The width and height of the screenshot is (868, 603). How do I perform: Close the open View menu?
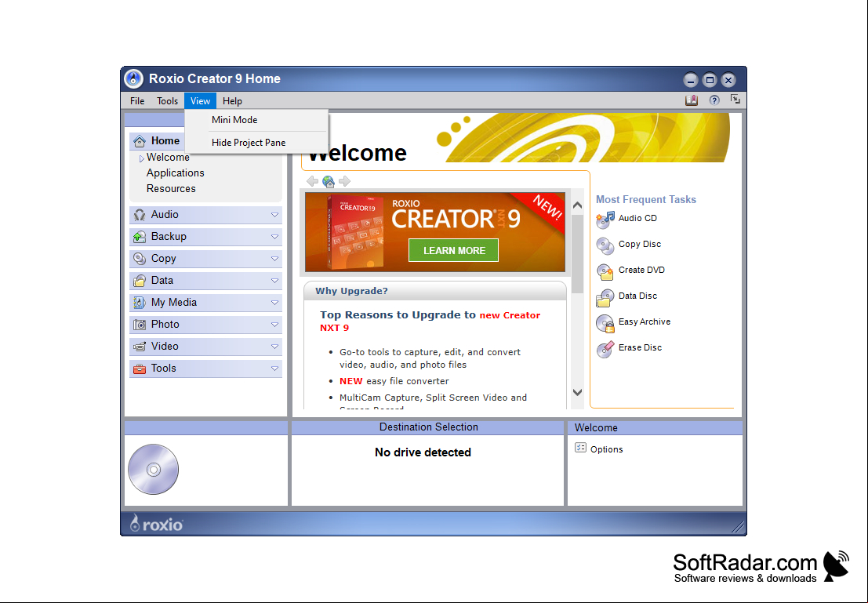coord(200,101)
